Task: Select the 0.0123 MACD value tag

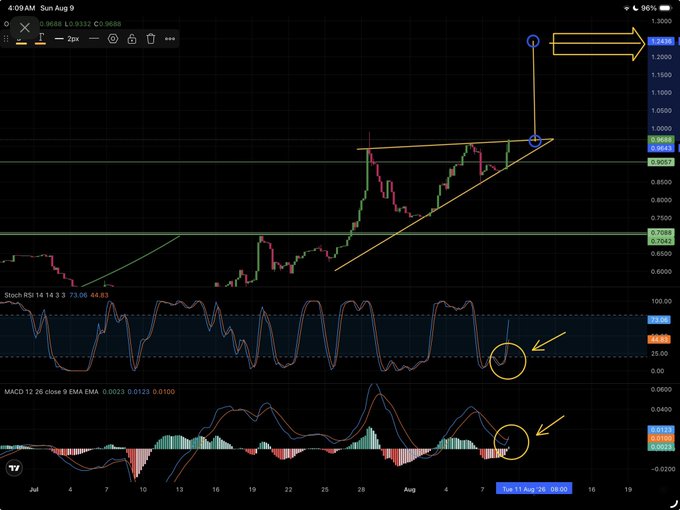Action: click(x=660, y=430)
